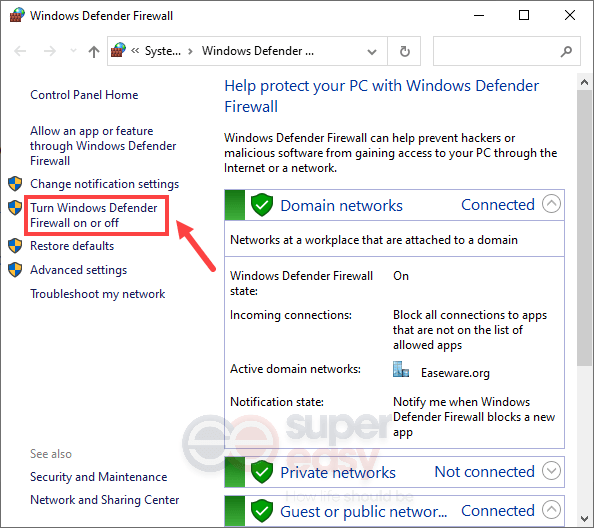594x528 pixels.
Task: Click 'Notify me when Windows Defender Firewall blocks' text
Action: [474, 417]
